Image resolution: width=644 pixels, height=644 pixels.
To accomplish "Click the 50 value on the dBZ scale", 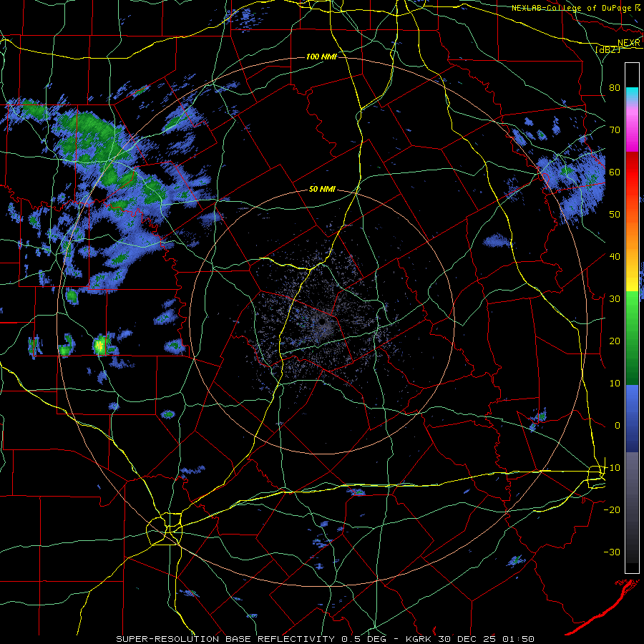I will point(615,215).
